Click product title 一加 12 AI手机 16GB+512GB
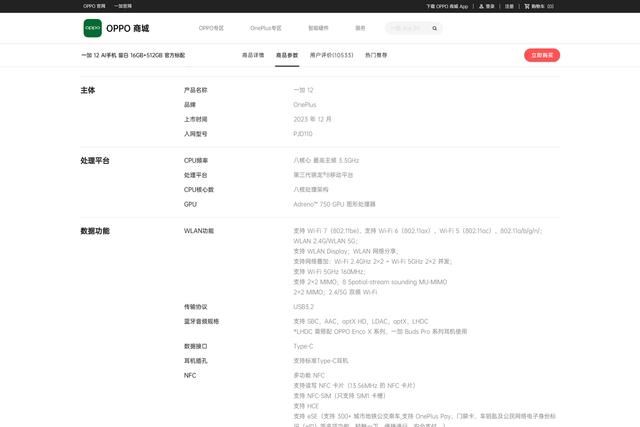Image resolution: width=640 pixels, height=427 pixels. pyautogui.click(x=133, y=55)
